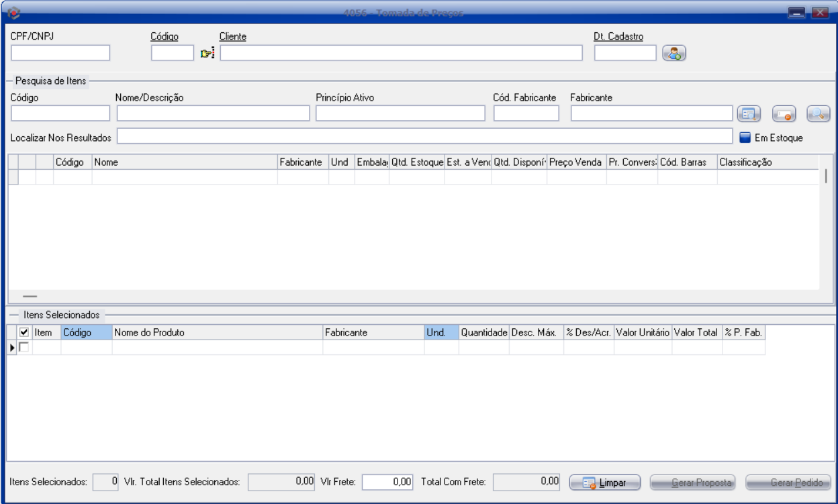The image size is (838, 504).
Task: Click the pointing hand client lookup icon
Action: 207,54
